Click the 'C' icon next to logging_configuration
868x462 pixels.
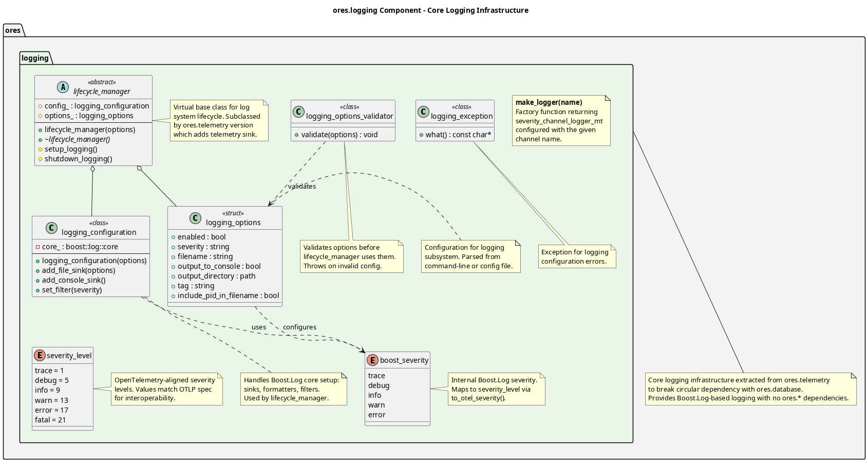(x=51, y=228)
